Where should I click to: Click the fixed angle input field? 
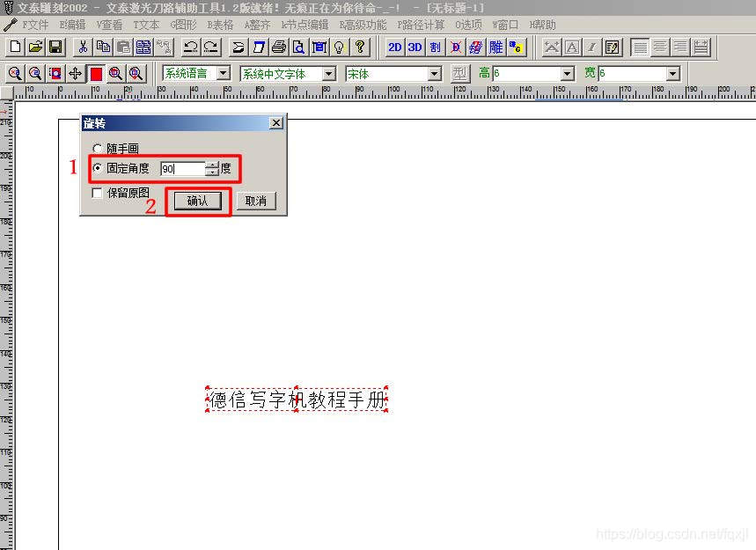point(183,169)
